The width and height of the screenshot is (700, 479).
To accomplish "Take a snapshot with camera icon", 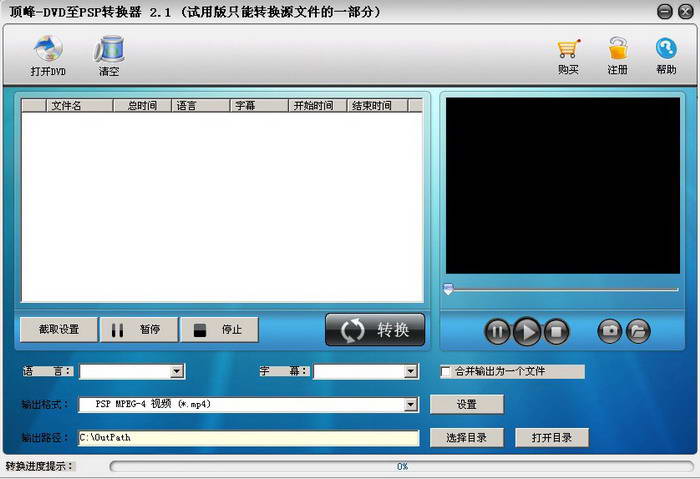I will (x=609, y=331).
